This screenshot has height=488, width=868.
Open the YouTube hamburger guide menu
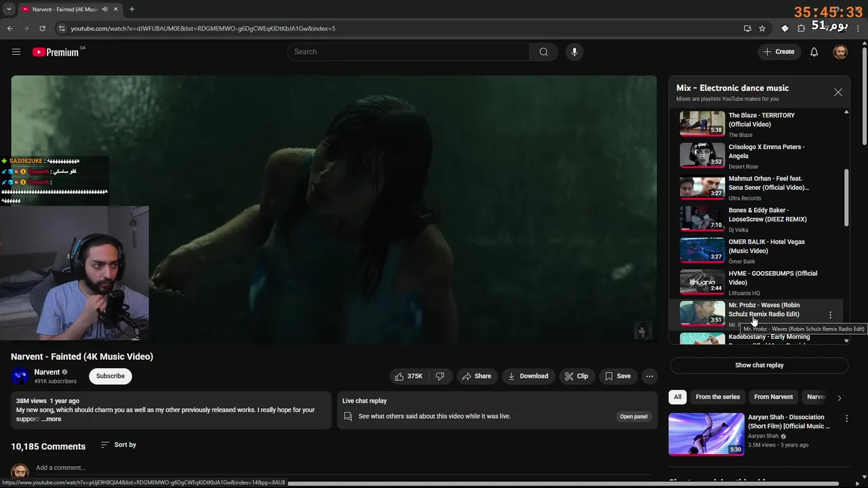click(16, 52)
